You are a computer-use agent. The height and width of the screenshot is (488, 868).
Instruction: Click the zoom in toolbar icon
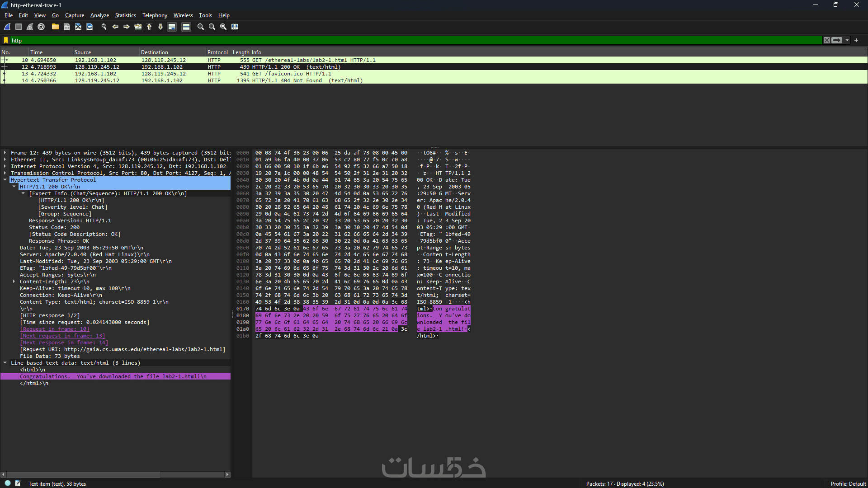[x=201, y=27]
